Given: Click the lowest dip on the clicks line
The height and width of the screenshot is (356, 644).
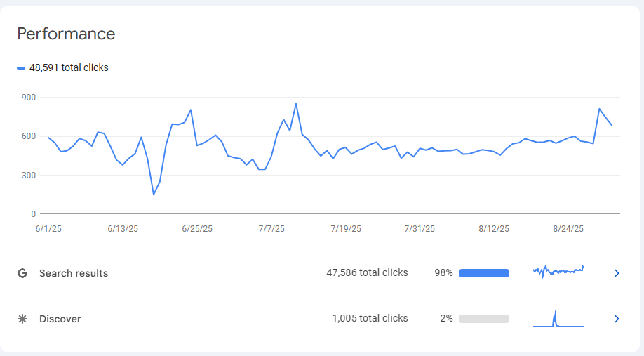Looking at the screenshot, I should click(x=154, y=194).
